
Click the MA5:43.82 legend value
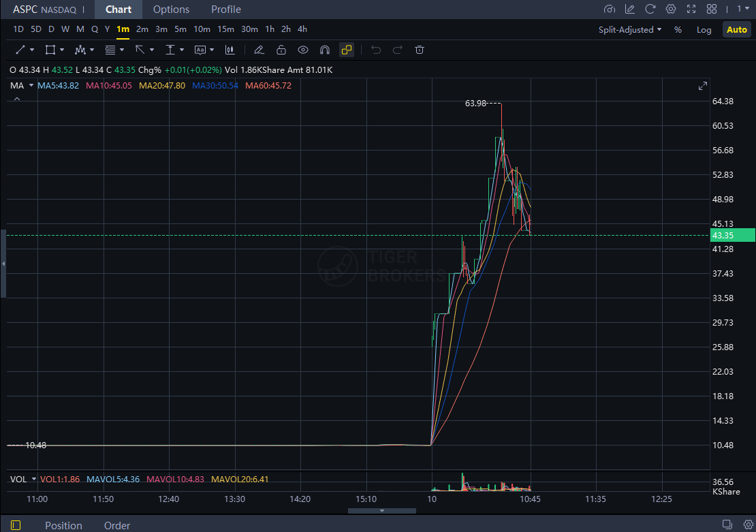pos(59,85)
